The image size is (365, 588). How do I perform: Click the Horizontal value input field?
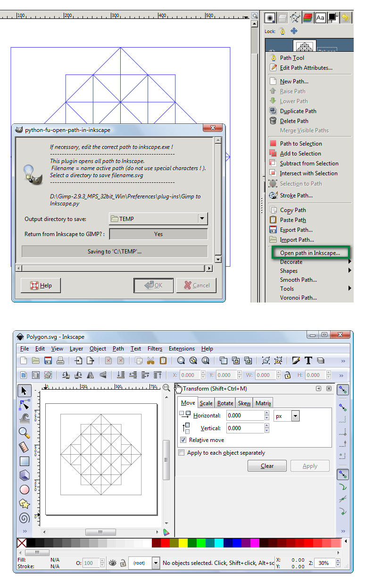pos(245,416)
